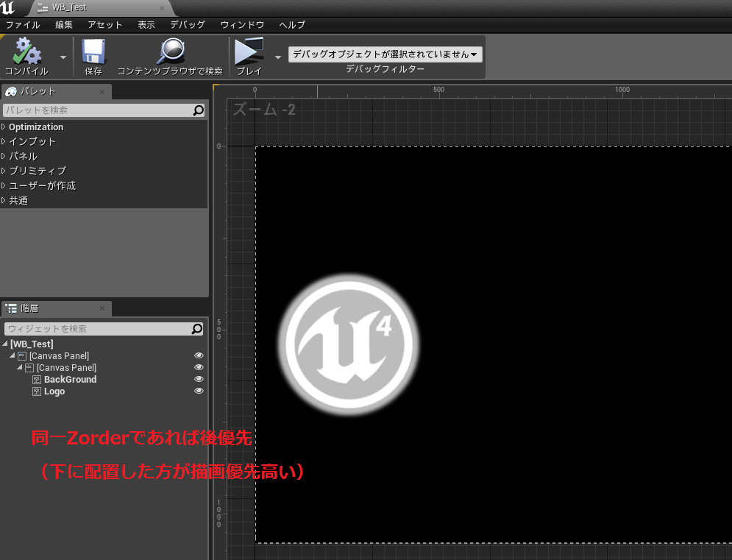Collapse the [WB_Test] root tree node
The height and width of the screenshot is (560, 732).
tap(5, 344)
